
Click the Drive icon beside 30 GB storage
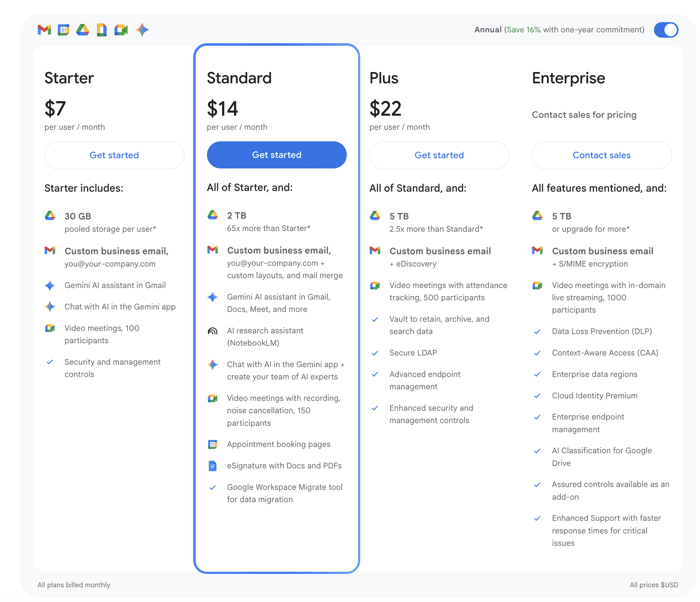pyautogui.click(x=50, y=216)
